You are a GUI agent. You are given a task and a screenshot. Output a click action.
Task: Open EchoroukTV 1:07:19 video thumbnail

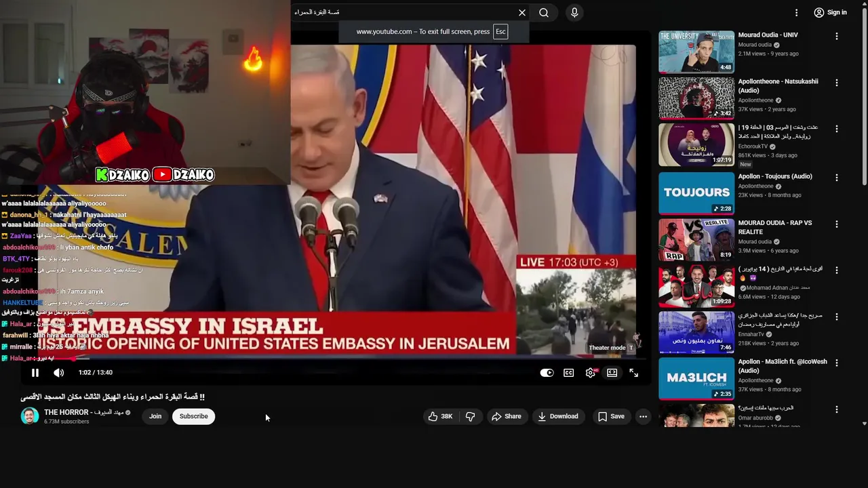pos(696,144)
